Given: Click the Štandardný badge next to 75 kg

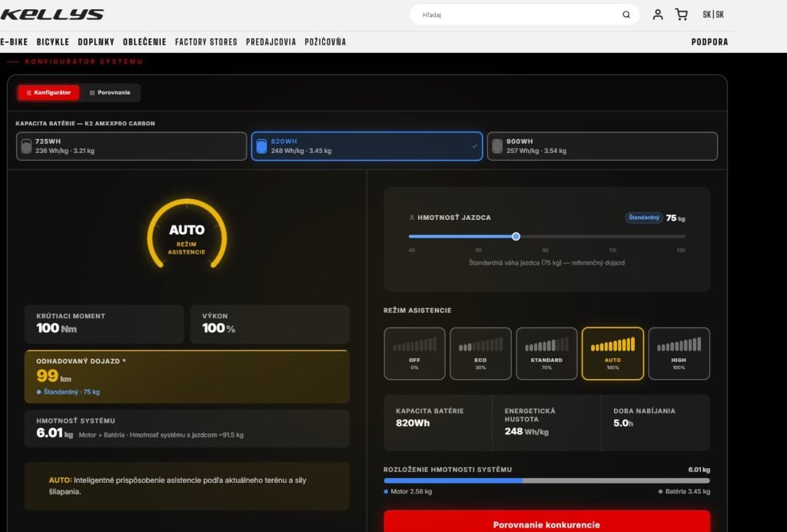Looking at the screenshot, I should tap(644, 218).
